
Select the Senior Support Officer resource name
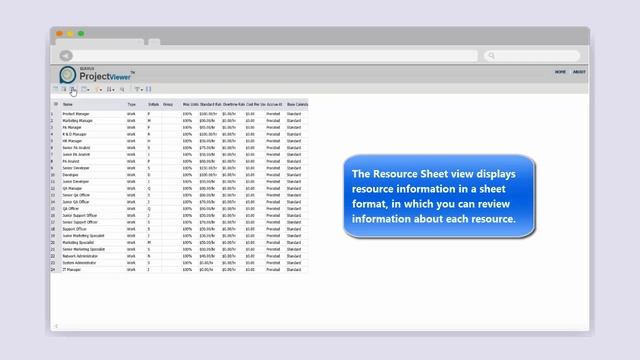click(80, 222)
